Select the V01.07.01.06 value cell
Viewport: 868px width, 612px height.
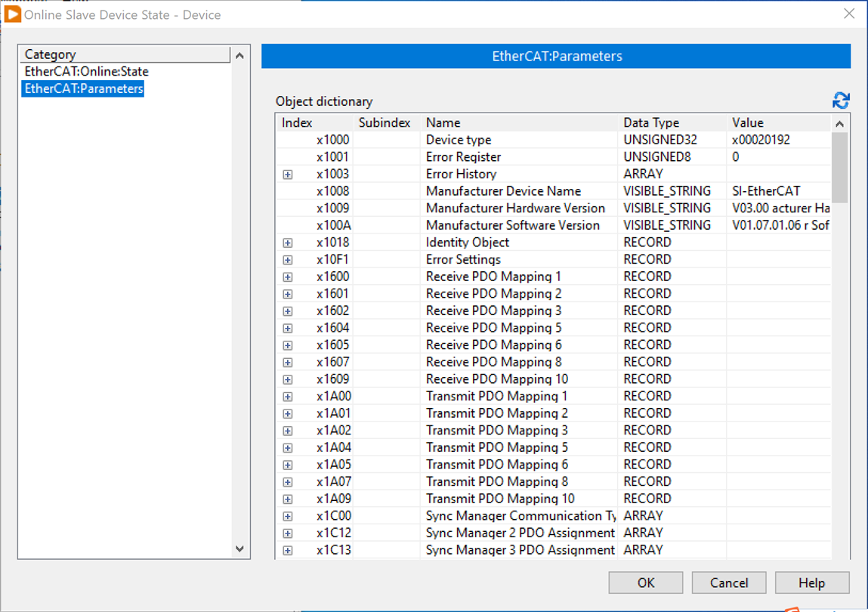pos(780,225)
